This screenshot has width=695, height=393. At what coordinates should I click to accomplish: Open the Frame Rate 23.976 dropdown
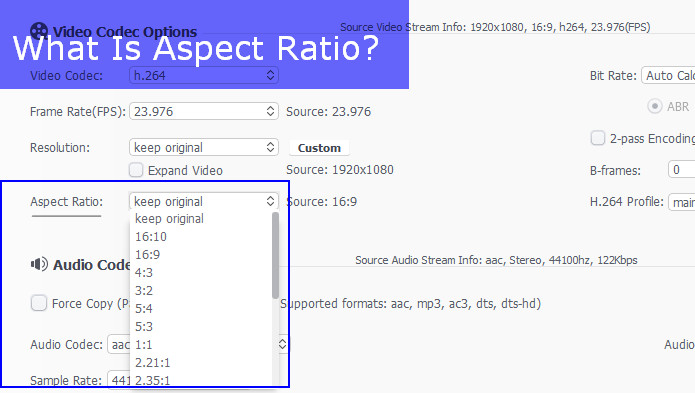click(204, 111)
